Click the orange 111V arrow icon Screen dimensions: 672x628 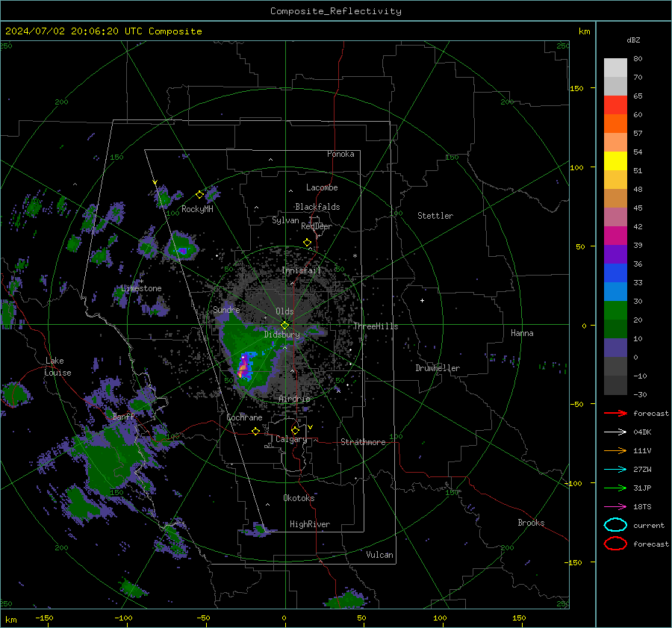(x=615, y=450)
